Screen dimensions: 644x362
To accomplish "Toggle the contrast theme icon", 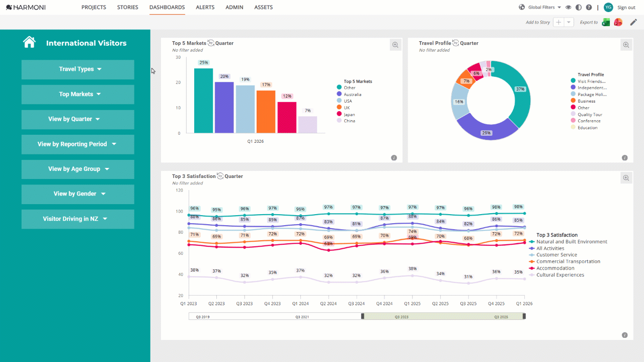I will [579, 7].
